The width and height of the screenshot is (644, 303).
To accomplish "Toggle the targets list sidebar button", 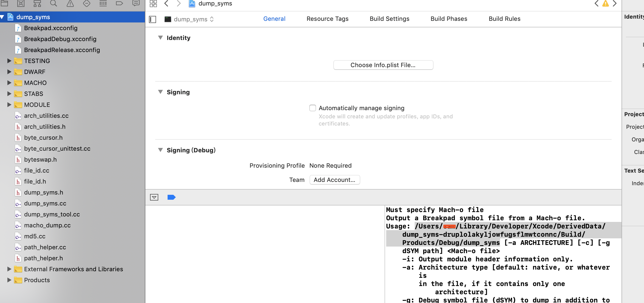I will 152,19.
